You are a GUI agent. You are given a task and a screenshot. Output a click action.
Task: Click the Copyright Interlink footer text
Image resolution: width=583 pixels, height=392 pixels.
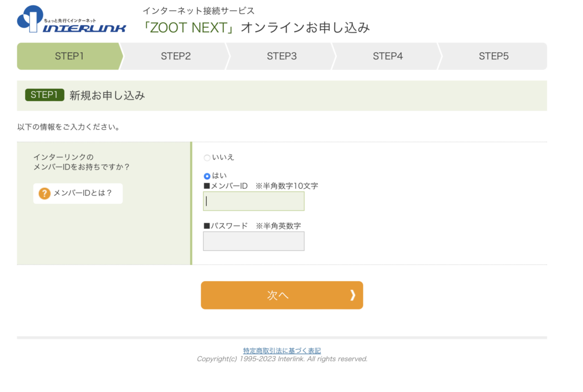click(282, 359)
